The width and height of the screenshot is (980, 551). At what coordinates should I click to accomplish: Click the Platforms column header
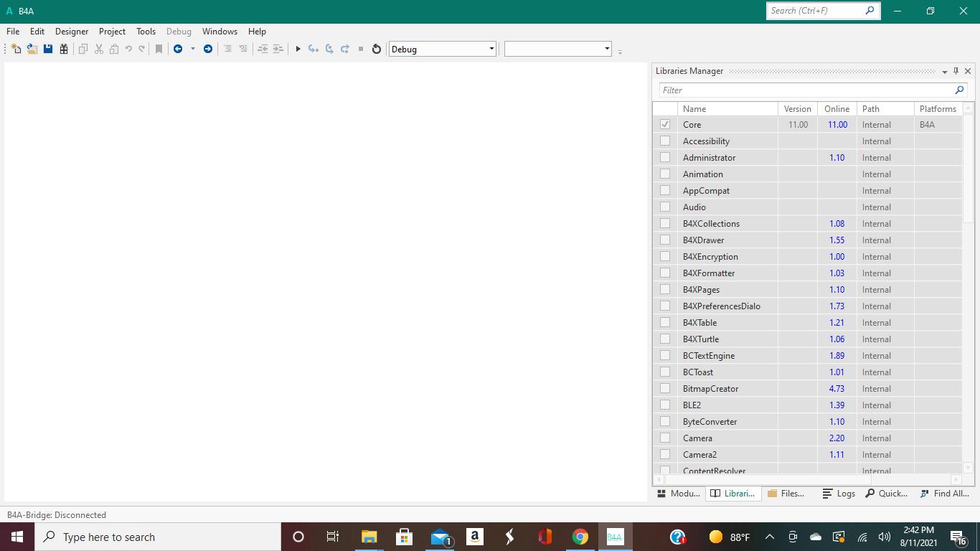[938, 109]
